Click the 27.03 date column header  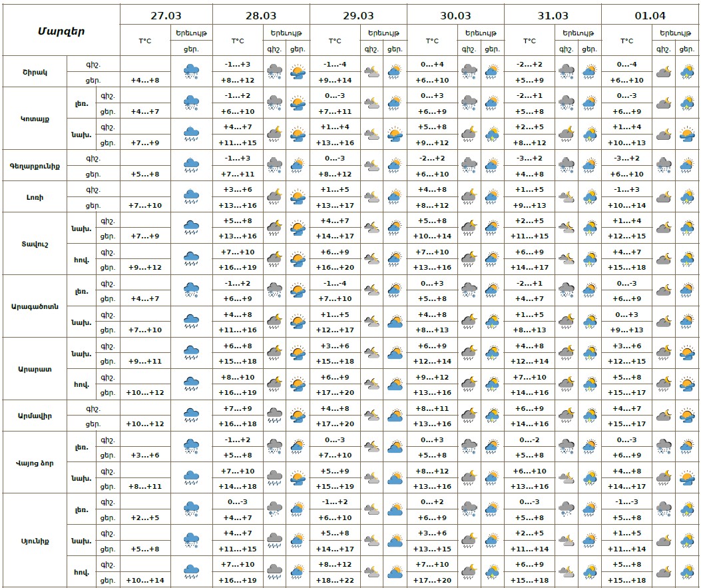click(x=166, y=15)
